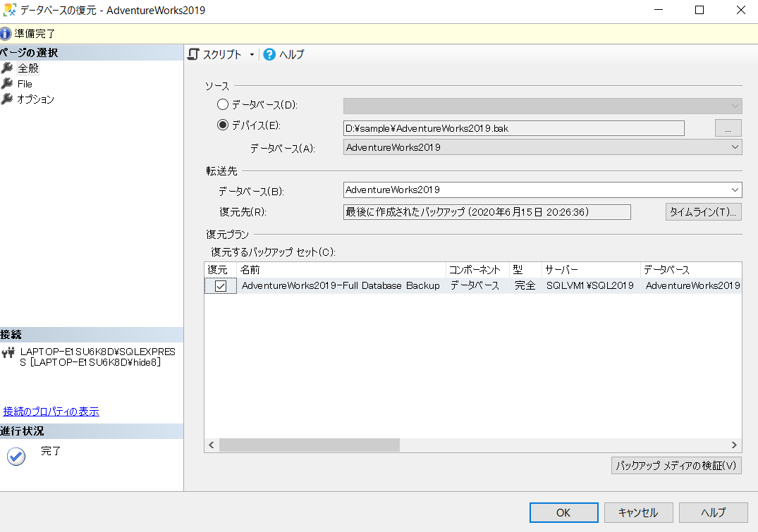758x532 pixels.
Task: Click the キャンセル button
Action: pyautogui.click(x=638, y=513)
